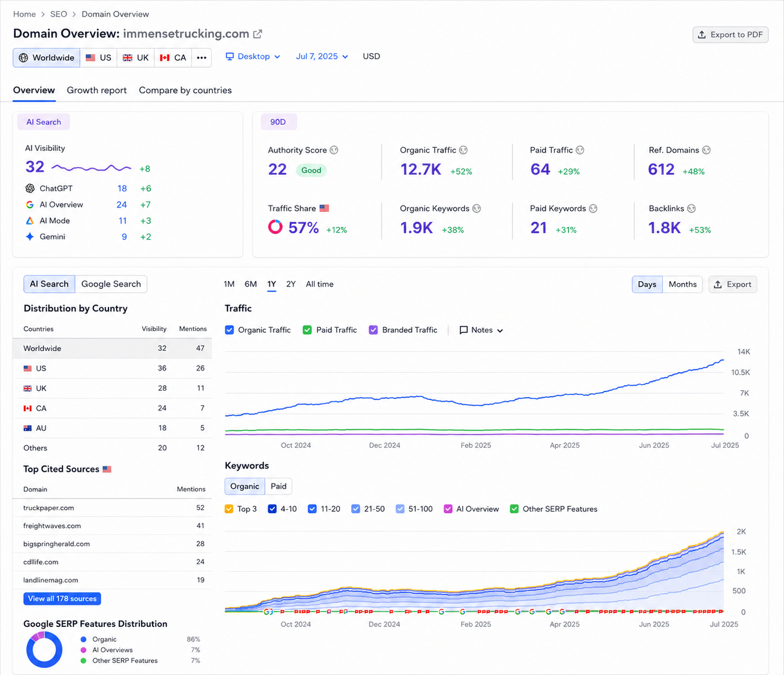The width and height of the screenshot is (784, 675).
Task: Open more regions ellipsis button
Action: [x=201, y=58]
